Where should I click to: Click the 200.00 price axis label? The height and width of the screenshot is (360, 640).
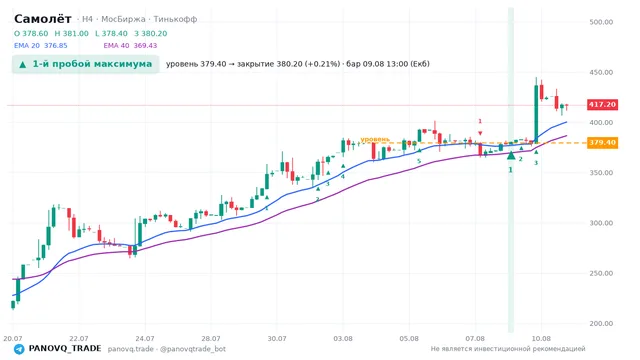601,323
